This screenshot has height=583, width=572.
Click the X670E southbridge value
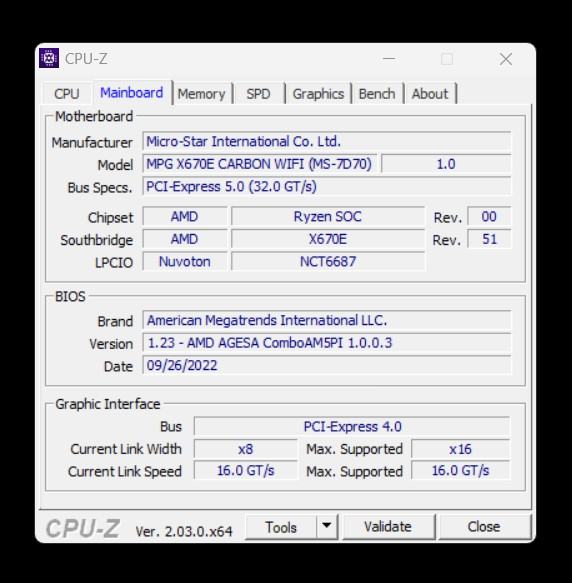tap(328, 239)
